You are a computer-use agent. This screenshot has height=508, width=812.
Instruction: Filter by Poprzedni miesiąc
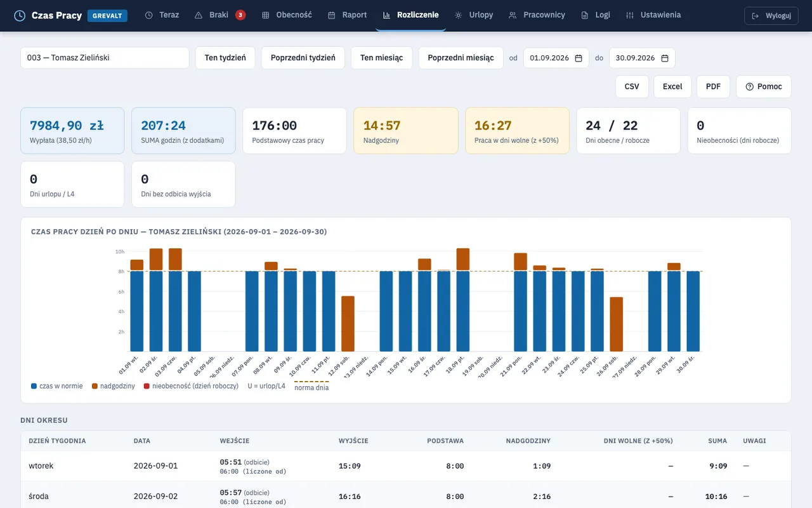click(461, 58)
